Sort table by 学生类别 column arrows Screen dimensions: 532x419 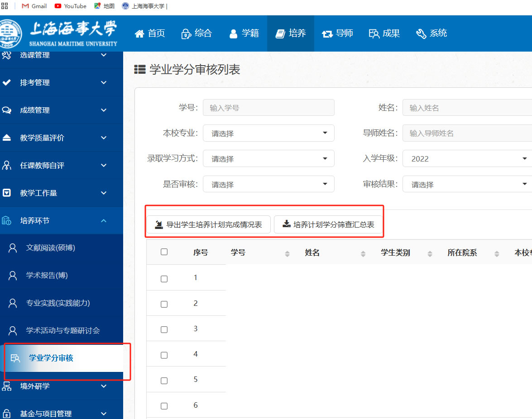tap(430, 253)
